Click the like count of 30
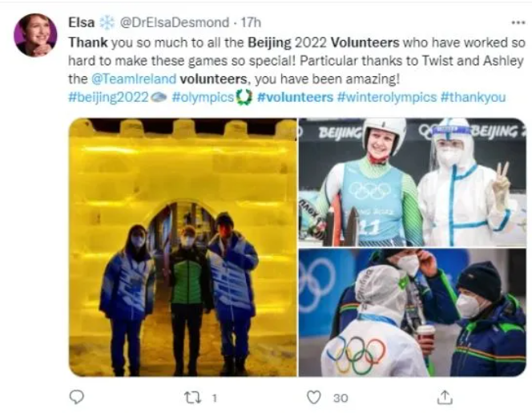The height and width of the screenshot is (413, 532). [341, 398]
